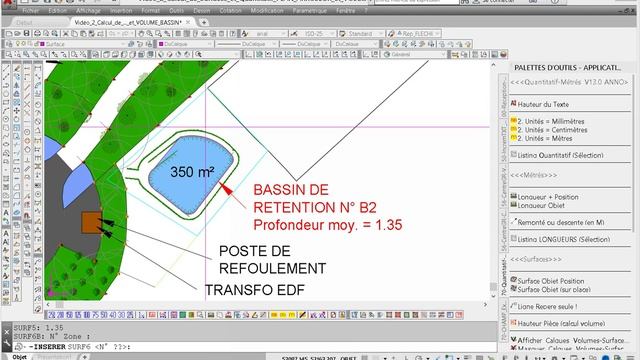Select 2. Unités = Mètres
The height and width of the screenshot is (360, 640).
tap(544, 138)
